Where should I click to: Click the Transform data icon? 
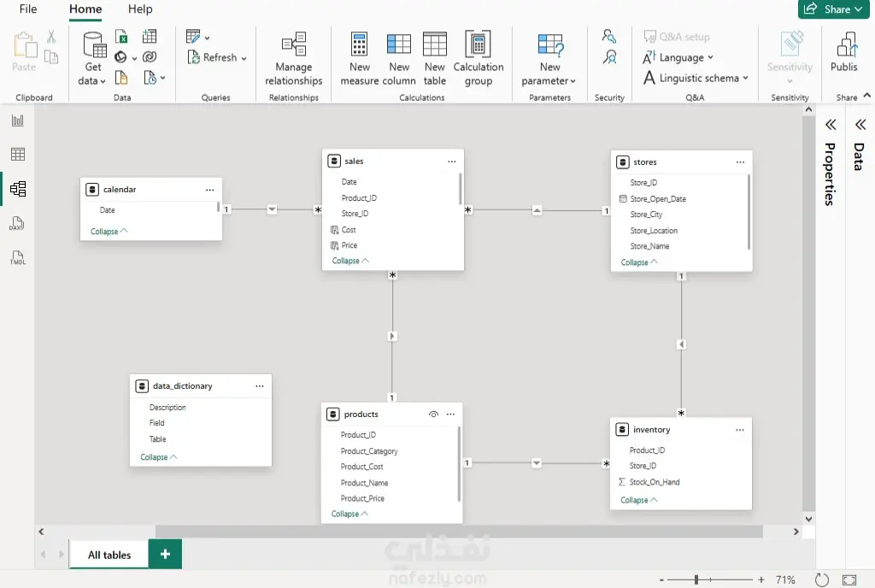point(193,37)
